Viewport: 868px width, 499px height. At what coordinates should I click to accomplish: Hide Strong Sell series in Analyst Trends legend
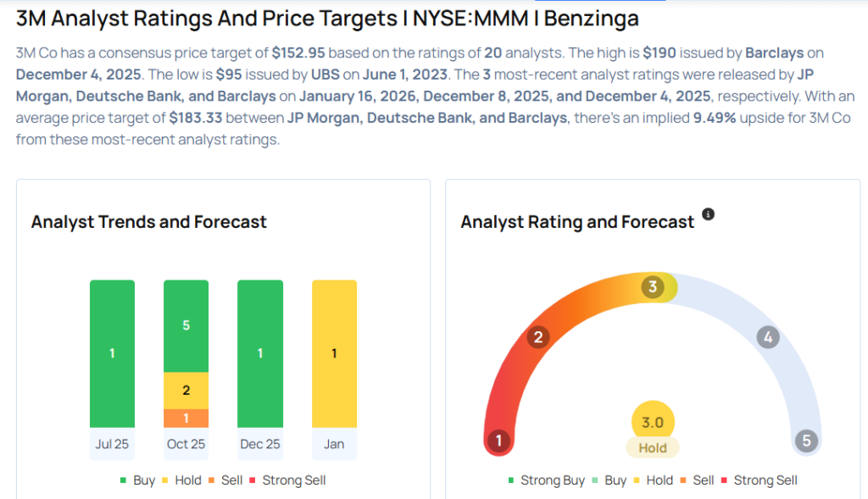pos(287,480)
